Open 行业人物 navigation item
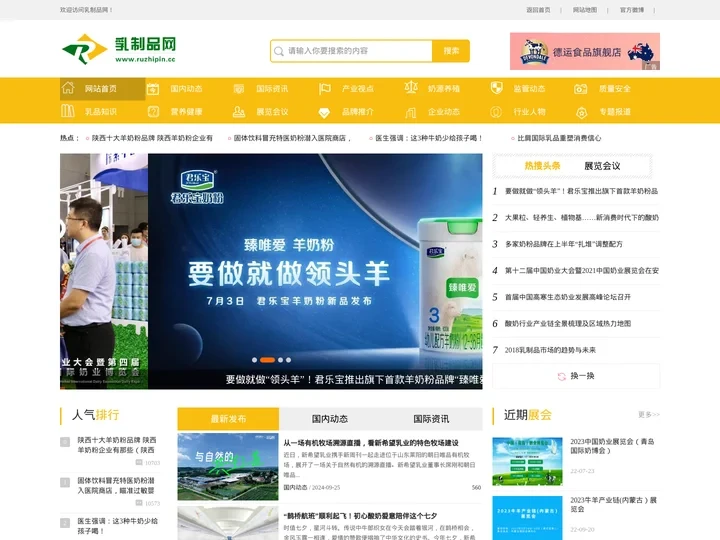720x540 pixels. pyautogui.click(x=529, y=112)
